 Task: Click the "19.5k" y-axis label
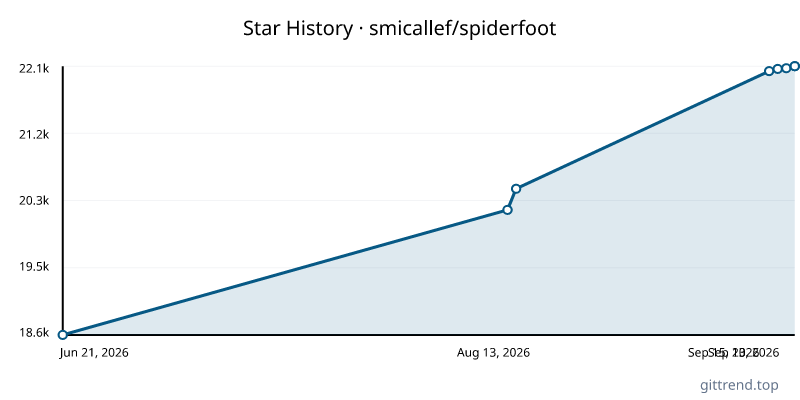[34, 267]
